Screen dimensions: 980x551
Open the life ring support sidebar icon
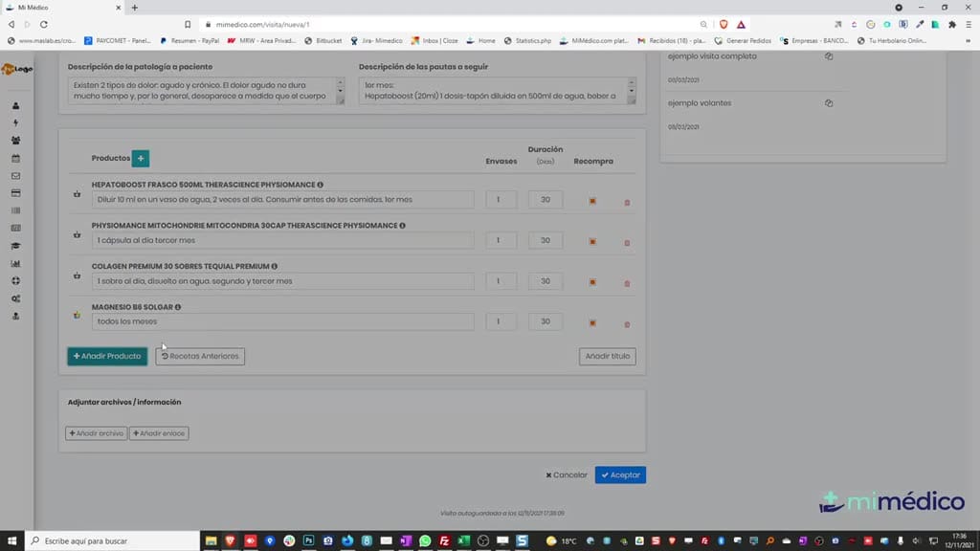(15, 281)
